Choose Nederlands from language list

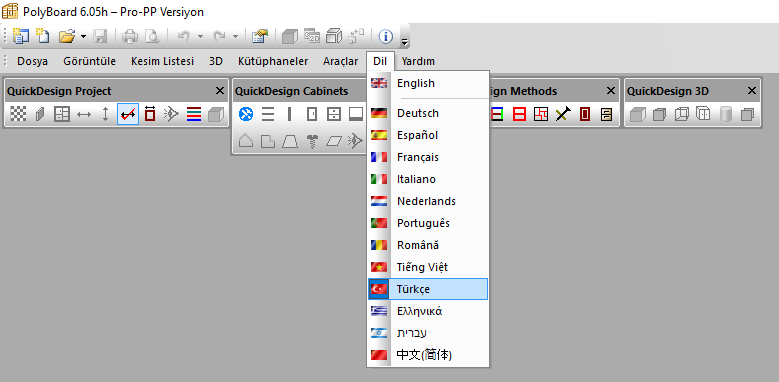pos(428,201)
